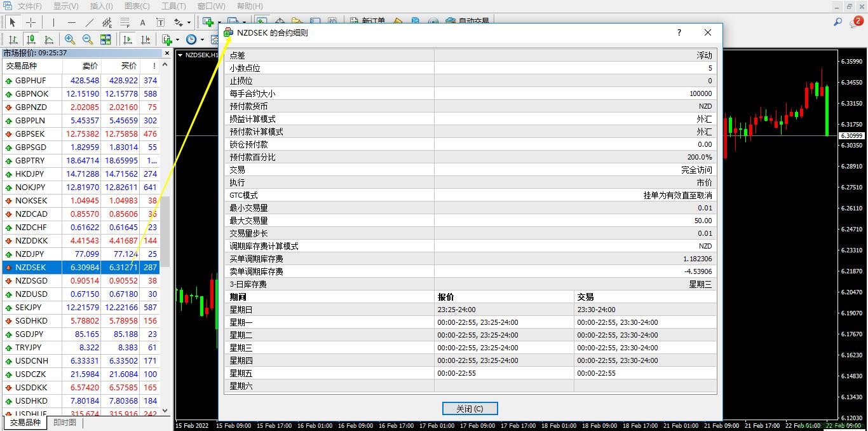868x431 pixels.
Task: Click the chart periods clock icon
Action: coord(191,39)
